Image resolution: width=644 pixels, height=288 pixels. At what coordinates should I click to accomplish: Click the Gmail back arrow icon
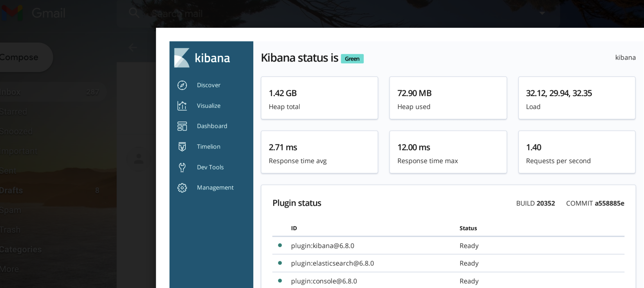133,48
